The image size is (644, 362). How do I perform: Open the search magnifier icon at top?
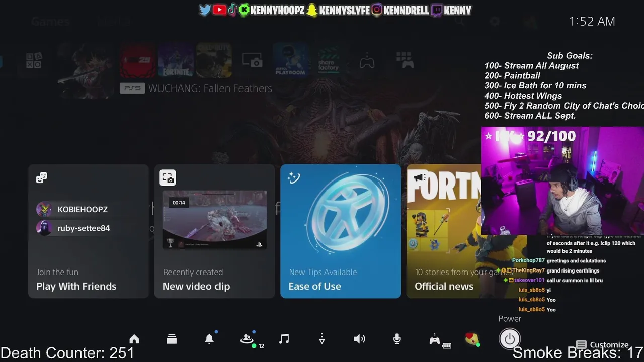coord(460,21)
